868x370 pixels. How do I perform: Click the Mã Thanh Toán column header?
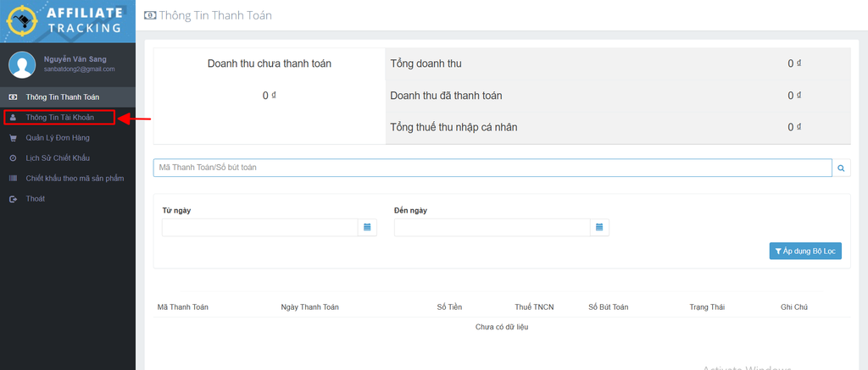[183, 306]
